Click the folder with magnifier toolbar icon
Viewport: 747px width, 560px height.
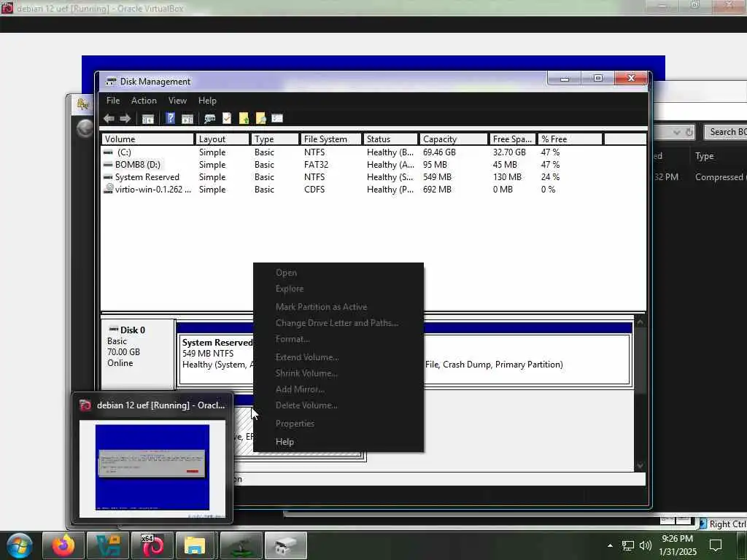point(260,118)
